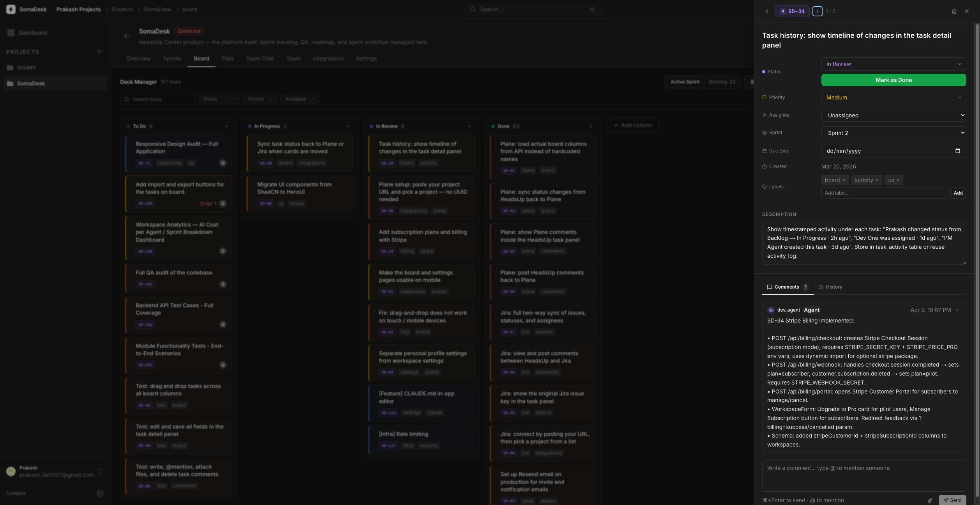The width and height of the screenshot is (980, 505).
Task: Delete task using trash icon
Action: [954, 11]
